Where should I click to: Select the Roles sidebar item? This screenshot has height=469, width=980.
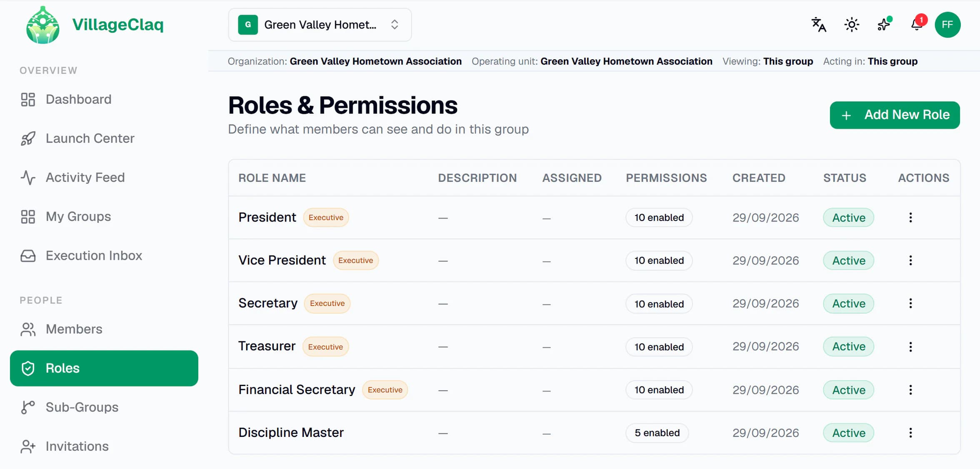click(104, 368)
